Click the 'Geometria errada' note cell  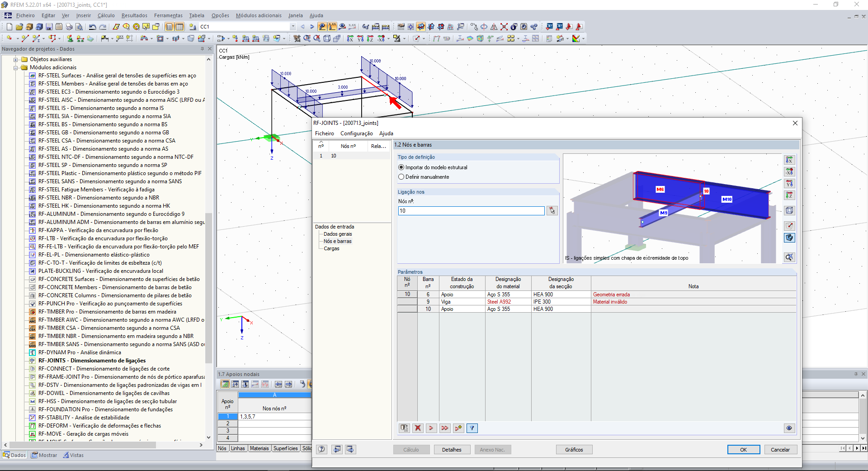coord(693,295)
